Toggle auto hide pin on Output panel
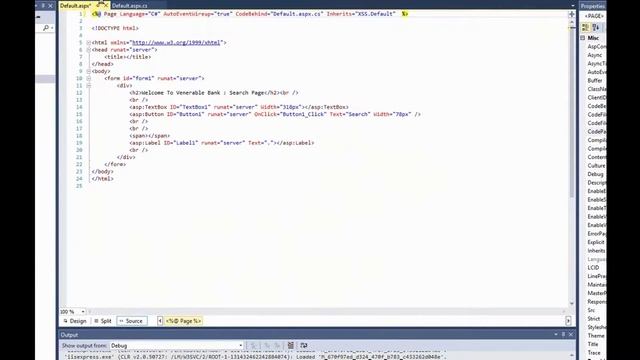This screenshot has height=360, width=640. 563,334
